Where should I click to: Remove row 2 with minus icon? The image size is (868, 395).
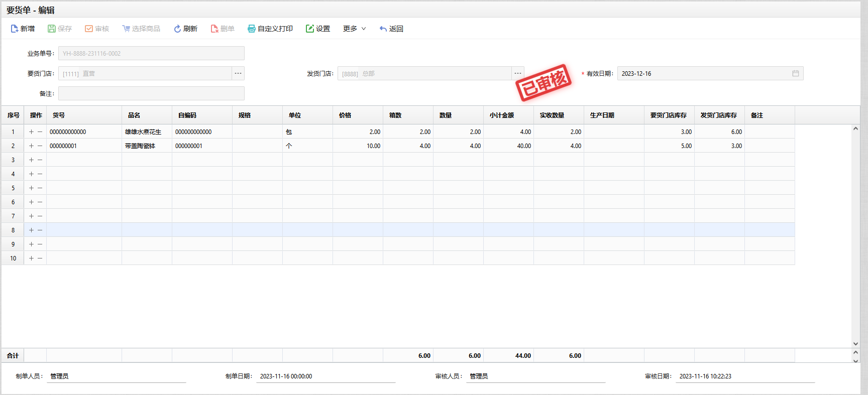pos(40,146)
